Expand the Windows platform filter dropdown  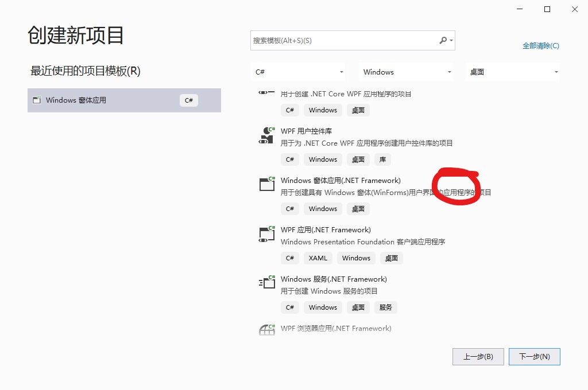pyautogui.click(x=406, y=72)
